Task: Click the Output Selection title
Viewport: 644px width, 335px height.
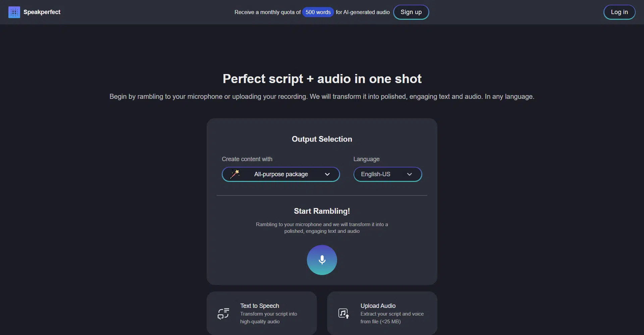Action: [322, 139]
